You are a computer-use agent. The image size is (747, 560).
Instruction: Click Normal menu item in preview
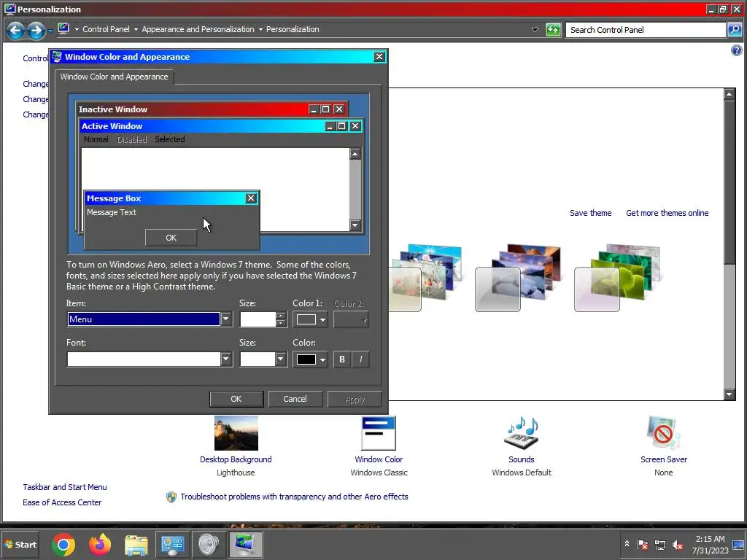(x=96, y=139)
